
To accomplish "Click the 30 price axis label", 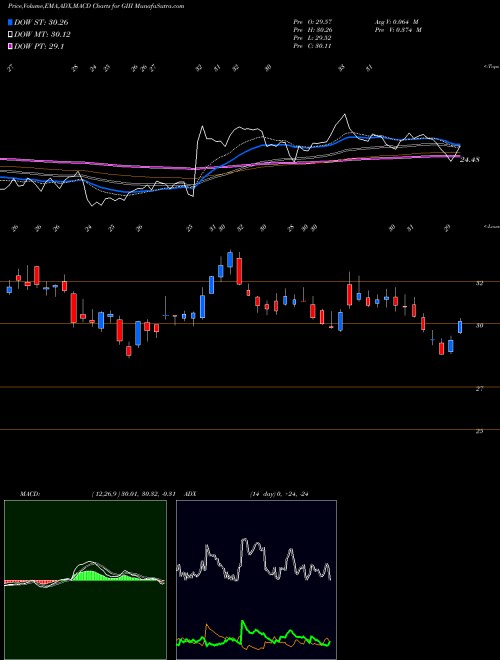I will [479, 325].
